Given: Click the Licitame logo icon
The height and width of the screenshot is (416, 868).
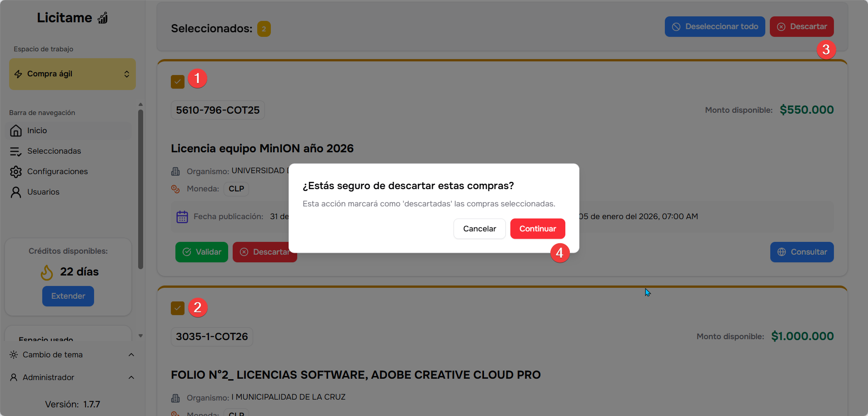Looking at the screenshot, I should (103, 18).
